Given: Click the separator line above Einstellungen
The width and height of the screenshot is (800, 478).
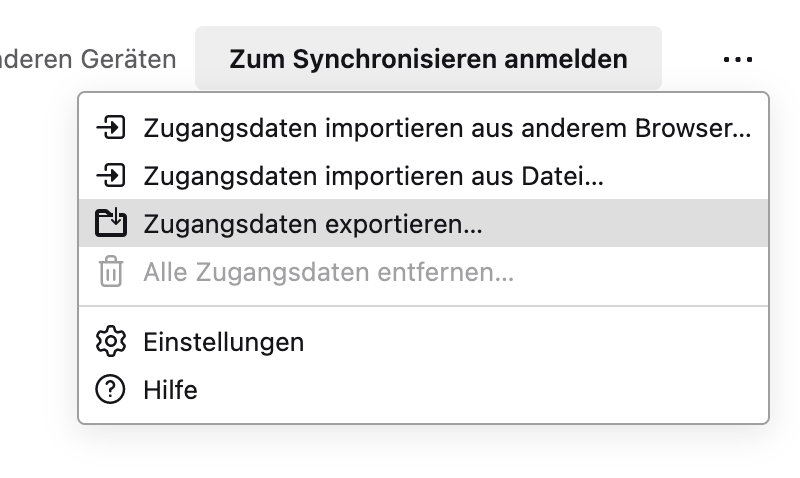Looking at the screenshot, I should coord(423,306).
